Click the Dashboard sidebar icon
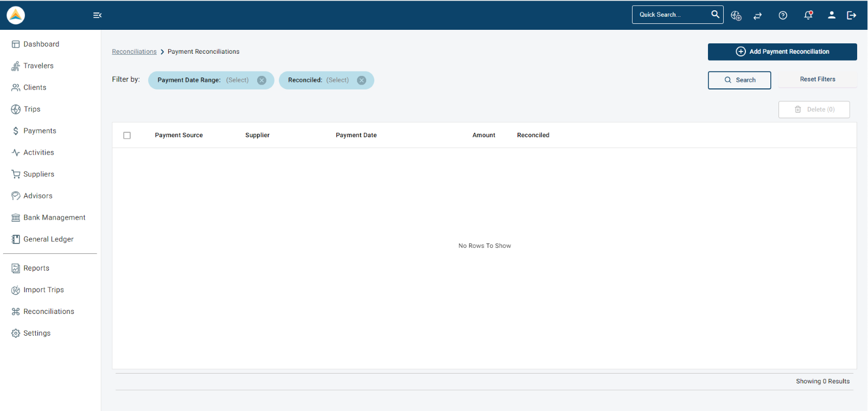The height and width of the screenshot is (411, 868). point(16,44)
